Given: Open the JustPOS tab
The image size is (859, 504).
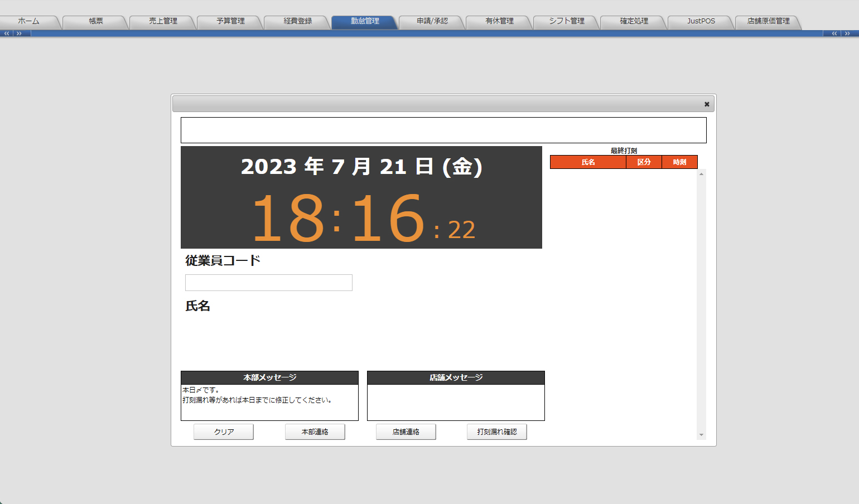Looking at the screenshot, I should pyautogui.click(x=701, y=21).
